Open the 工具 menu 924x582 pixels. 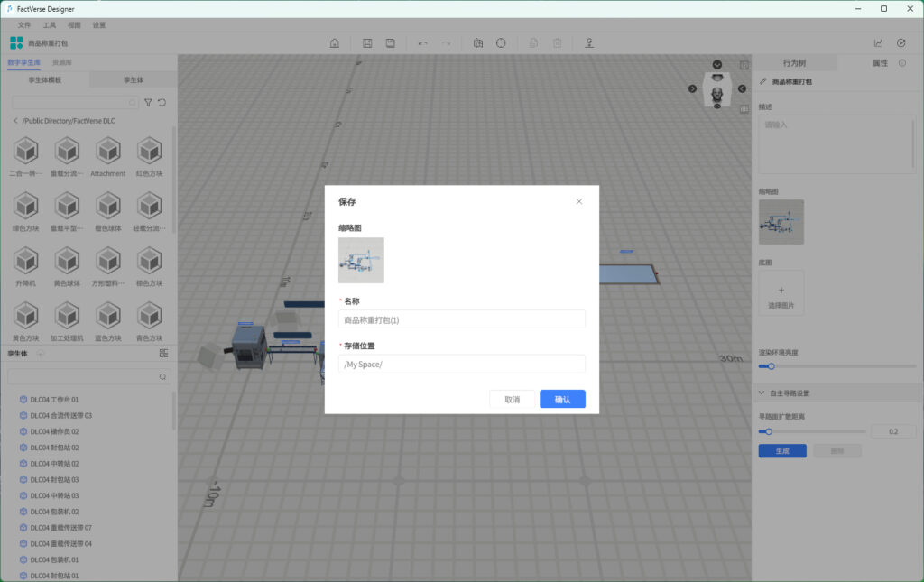50,25
